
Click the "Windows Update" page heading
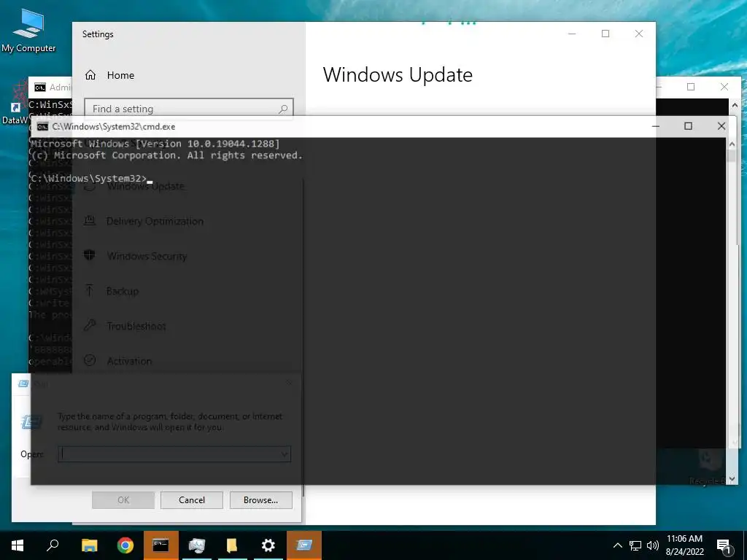[x=398, y=75]
